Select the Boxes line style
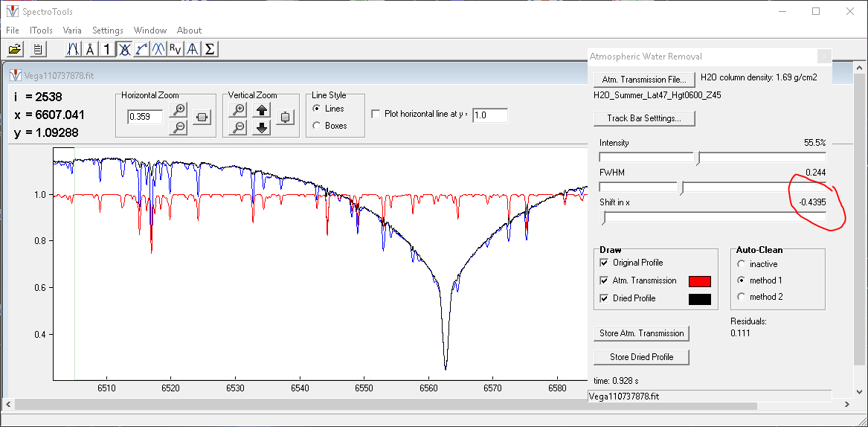 318,126
